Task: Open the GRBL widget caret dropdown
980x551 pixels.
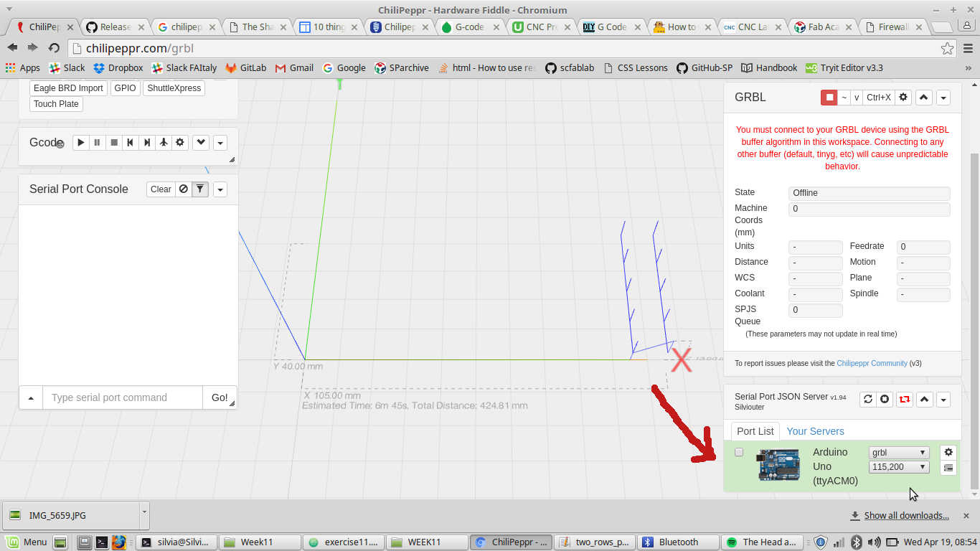Action: click(943, 98)
